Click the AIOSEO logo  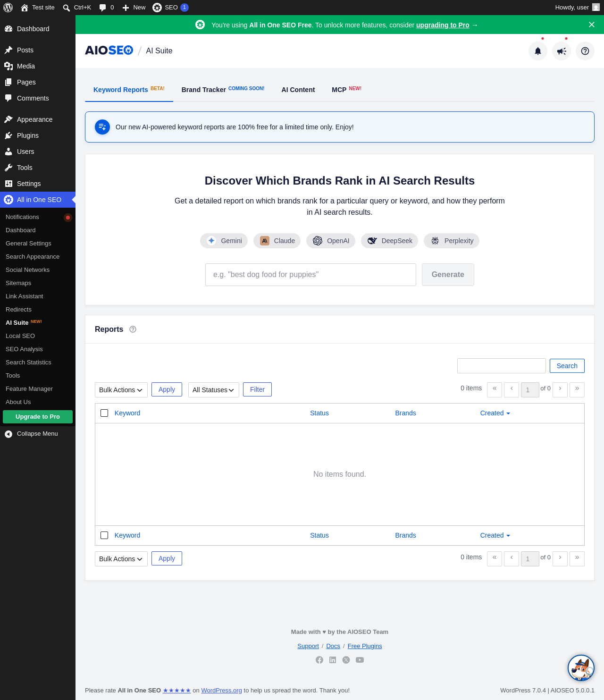click(x=109, y=51)
